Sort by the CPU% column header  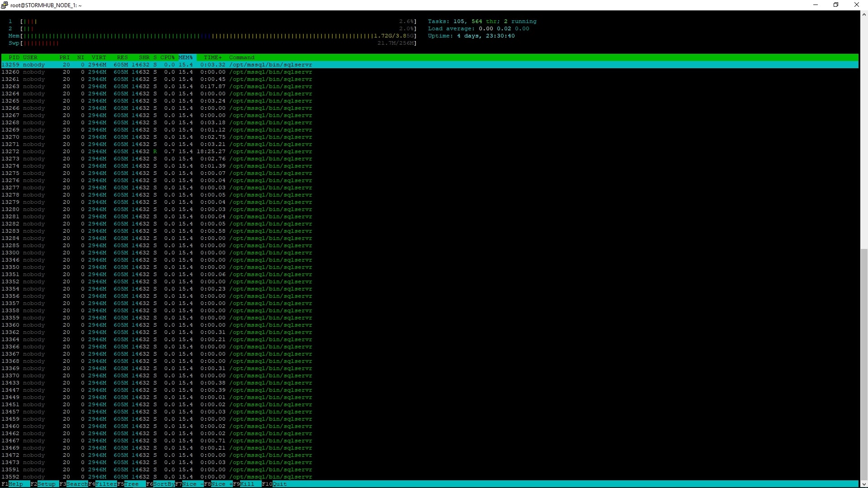pyautogui.click(x=167, y=57)
